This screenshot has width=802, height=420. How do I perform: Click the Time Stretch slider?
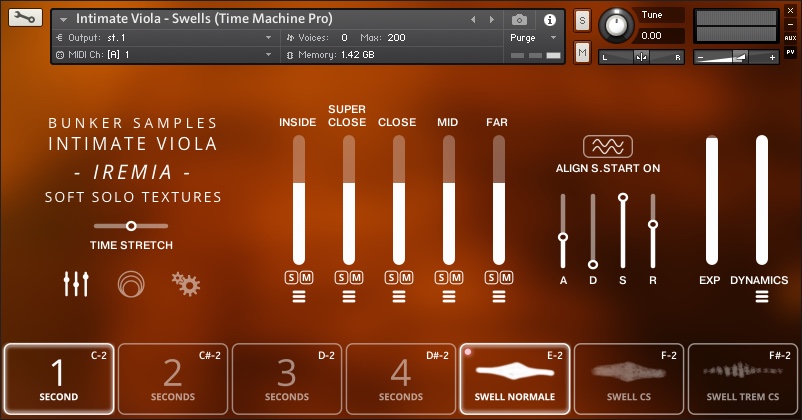(131, 226)
